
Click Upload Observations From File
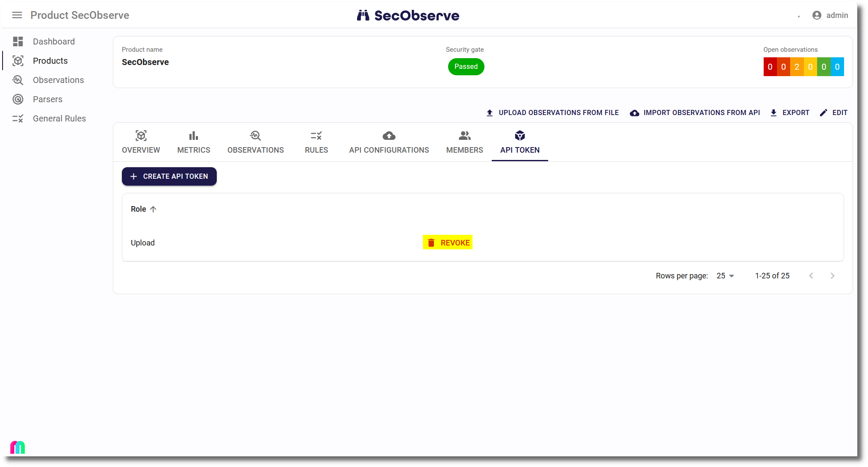coord(552,112)
